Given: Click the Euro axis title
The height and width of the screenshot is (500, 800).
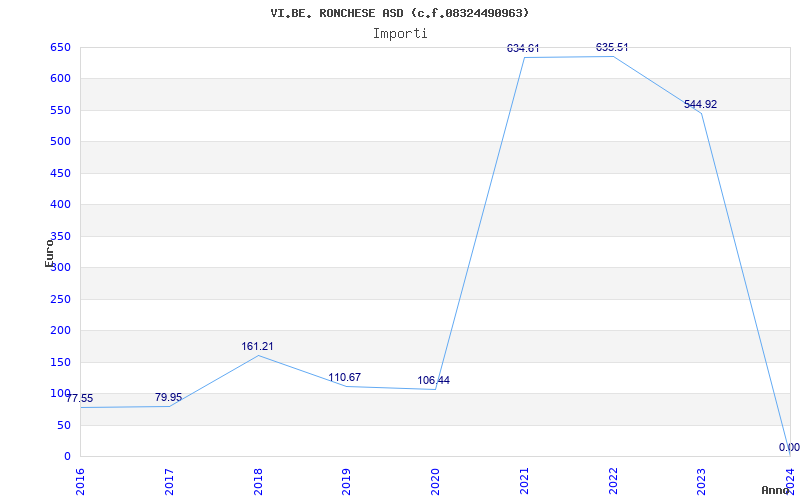Looking at the screenshot, I should click(x=49, y=253).
